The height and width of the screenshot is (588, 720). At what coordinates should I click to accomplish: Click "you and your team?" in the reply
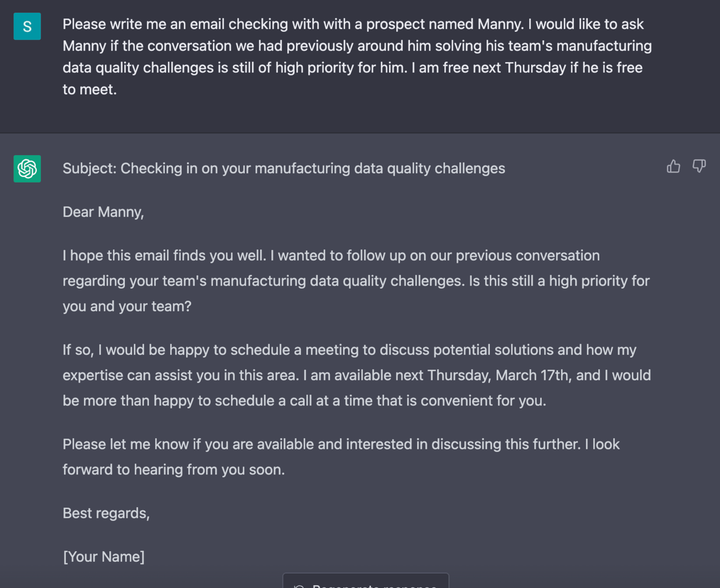click(127, 306)
